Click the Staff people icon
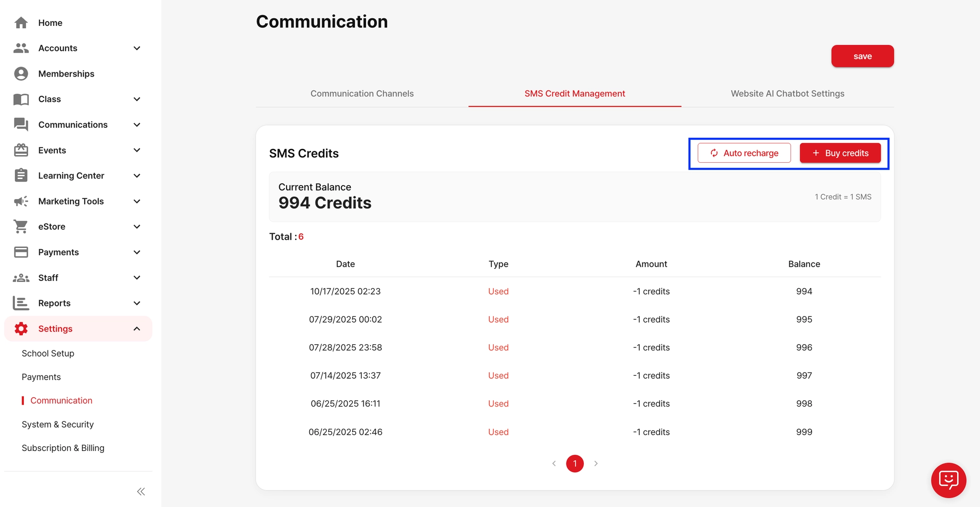Screen dimensions: 980x507 [21, 278]
